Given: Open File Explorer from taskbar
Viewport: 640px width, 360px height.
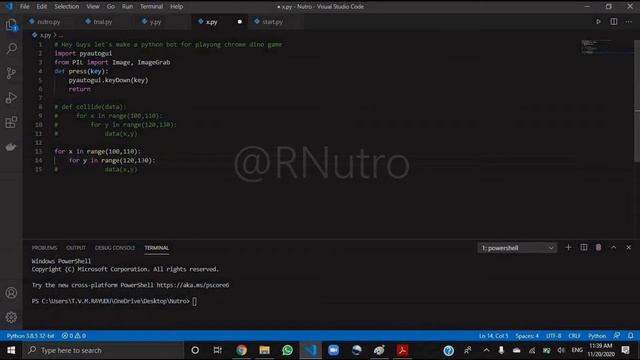Looking at the screenshot, I should point(264,350).
